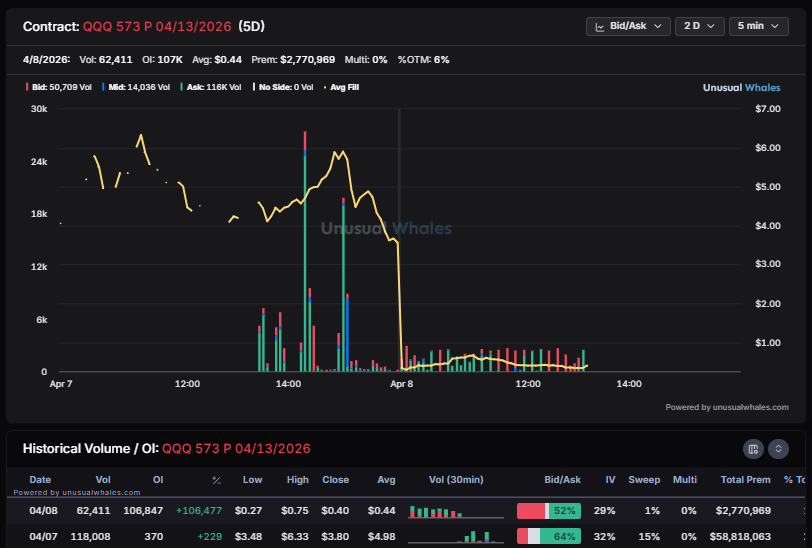Select the 04/07 date row cell

pos(44,537)
